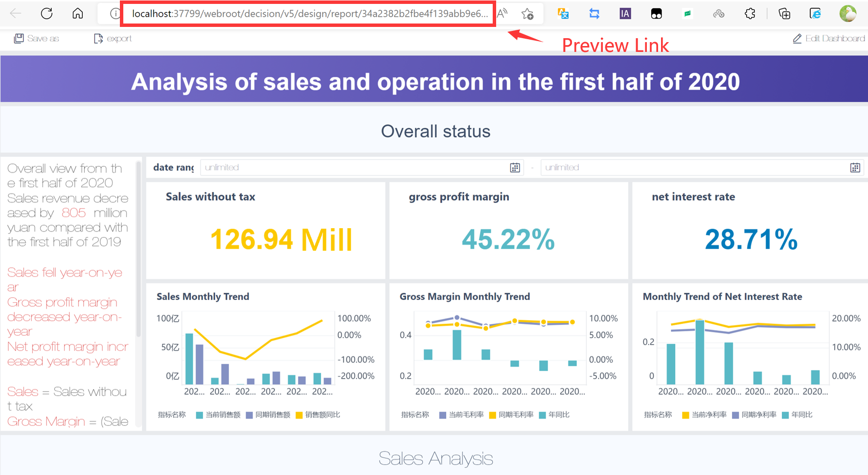Toggle 当前销售额 legend in Sales Monthly Trend
This screenshot has width=868, height=475.
218,415
